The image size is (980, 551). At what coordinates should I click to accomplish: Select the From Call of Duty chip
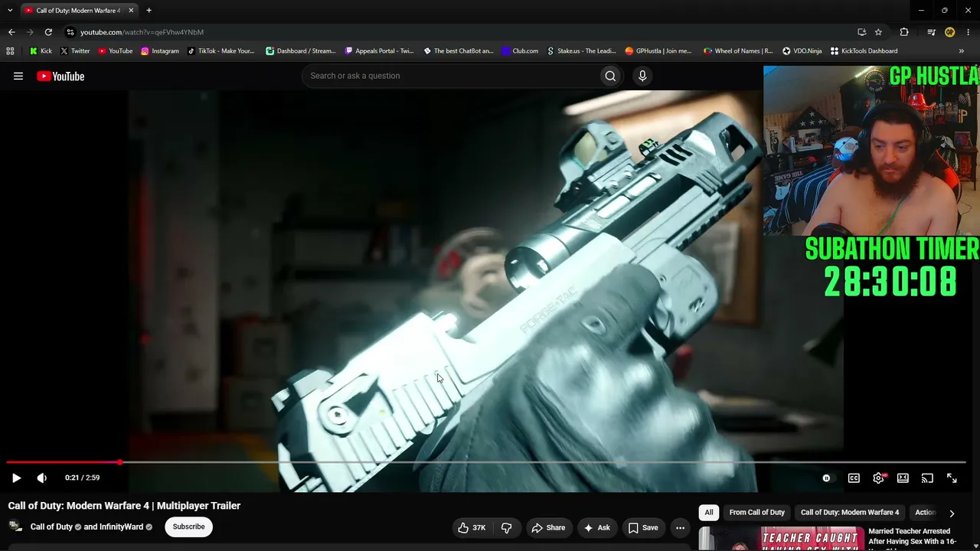click(x=756, y=512)
